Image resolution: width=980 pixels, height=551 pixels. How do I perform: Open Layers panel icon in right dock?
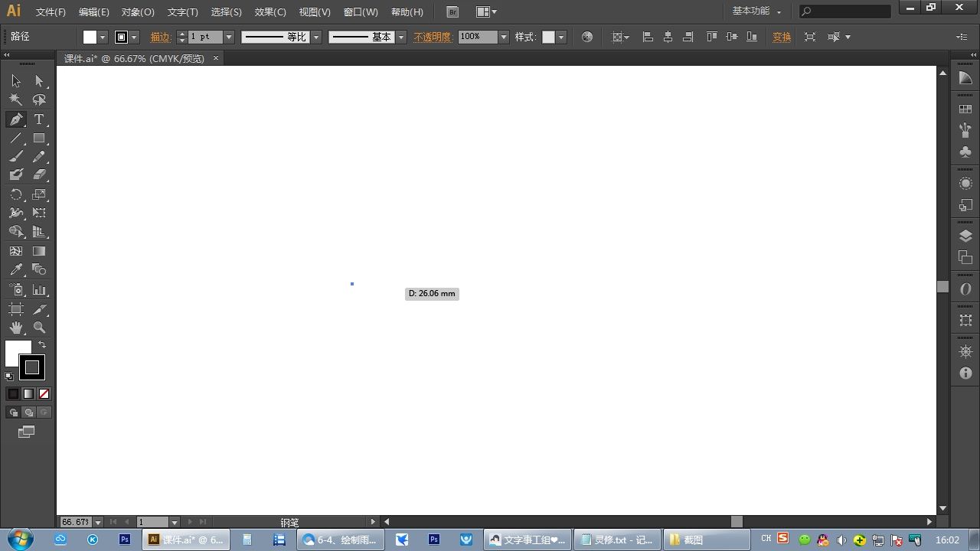click(965, 236)
